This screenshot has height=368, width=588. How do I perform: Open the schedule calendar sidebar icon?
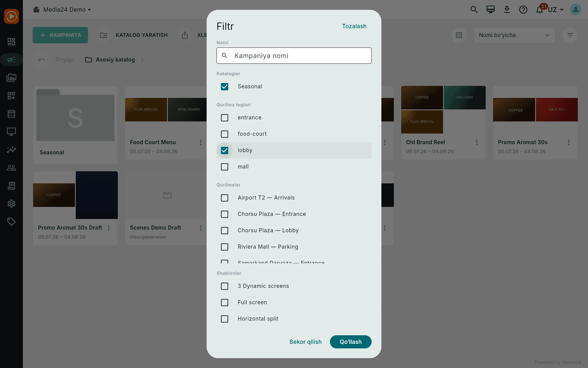point(11,114)
